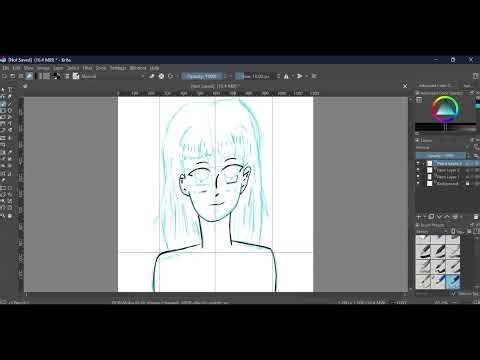Select the Calligraphy tool

(10, 96)
